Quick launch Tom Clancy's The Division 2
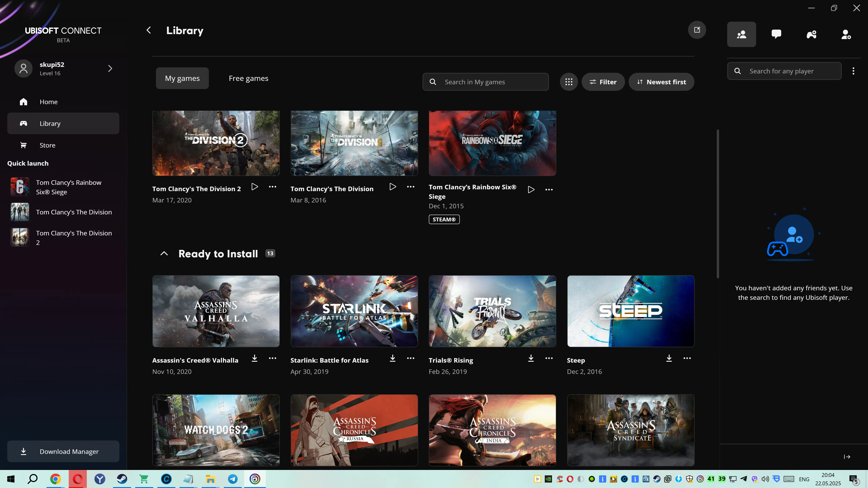 click(x=63, y=237)
